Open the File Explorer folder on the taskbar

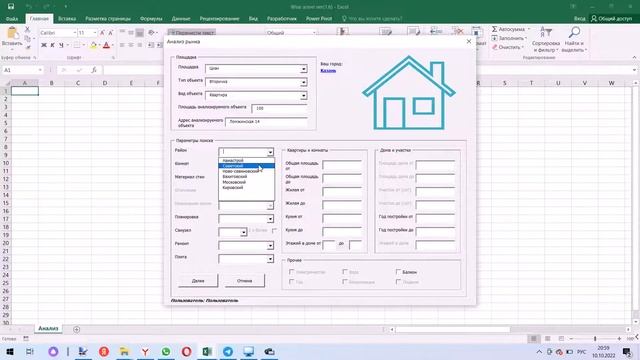pos(124,351)
